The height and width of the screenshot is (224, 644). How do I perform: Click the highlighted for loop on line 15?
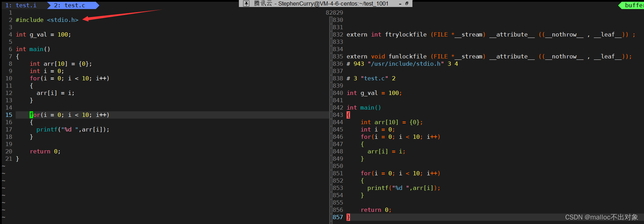click(70, 115)
